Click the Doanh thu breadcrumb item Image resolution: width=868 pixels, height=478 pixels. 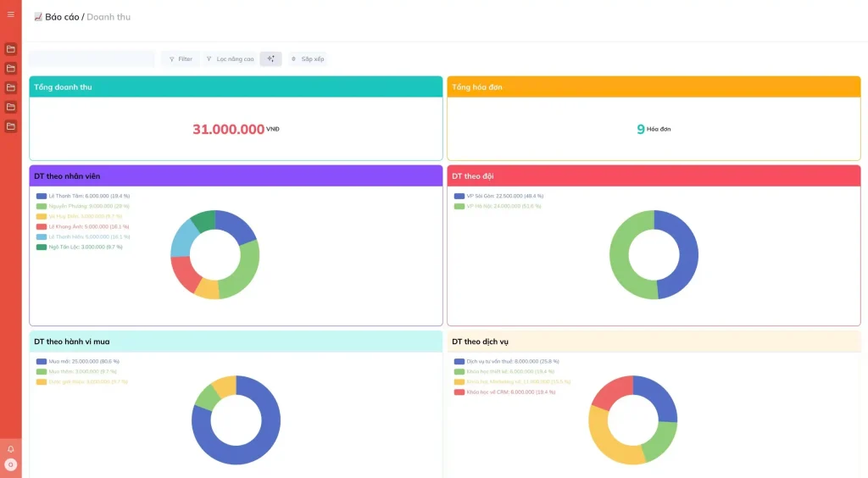coord(108,17)
